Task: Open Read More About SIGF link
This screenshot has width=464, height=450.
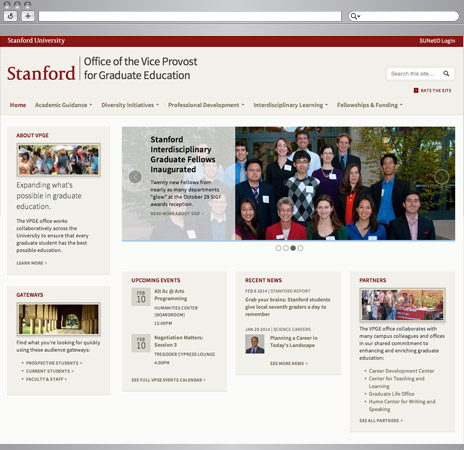Action: coord(177,213)
